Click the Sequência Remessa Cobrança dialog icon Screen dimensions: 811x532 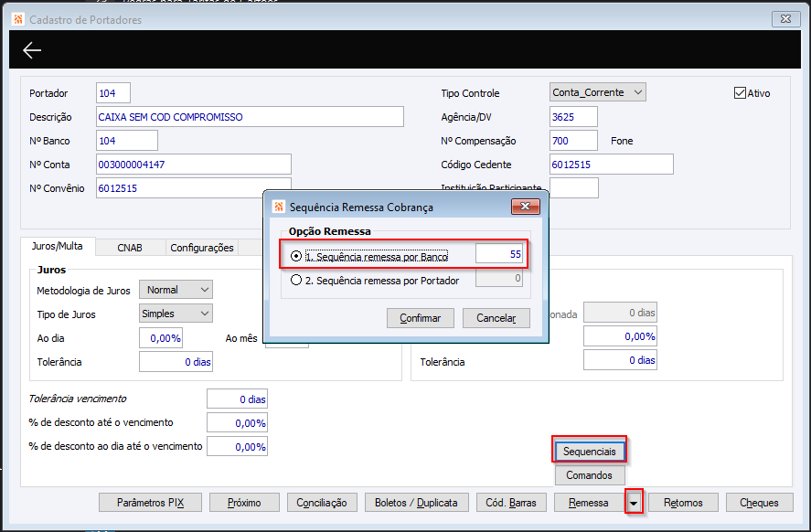pyautogui.click(x=279, y=207)
